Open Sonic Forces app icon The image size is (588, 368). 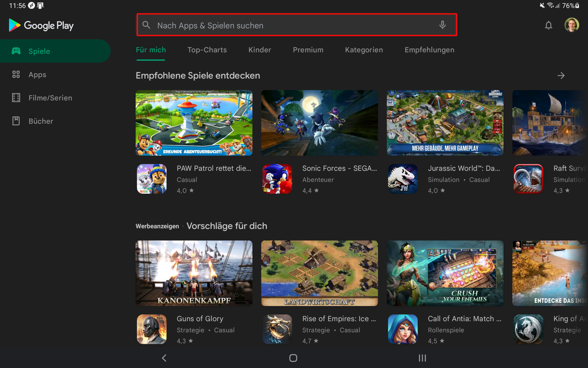pos(277,179)
